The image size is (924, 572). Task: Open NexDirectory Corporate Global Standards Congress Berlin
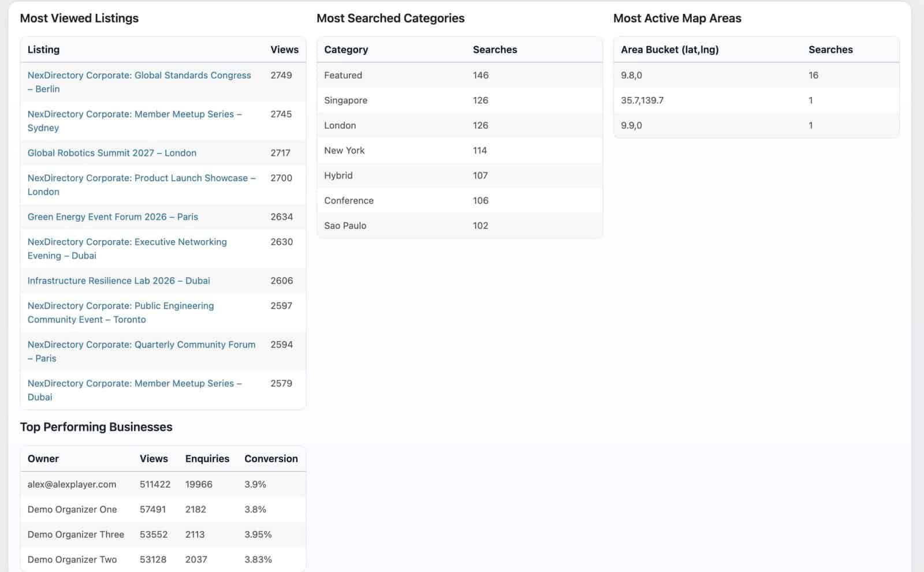tap(139, 76)
